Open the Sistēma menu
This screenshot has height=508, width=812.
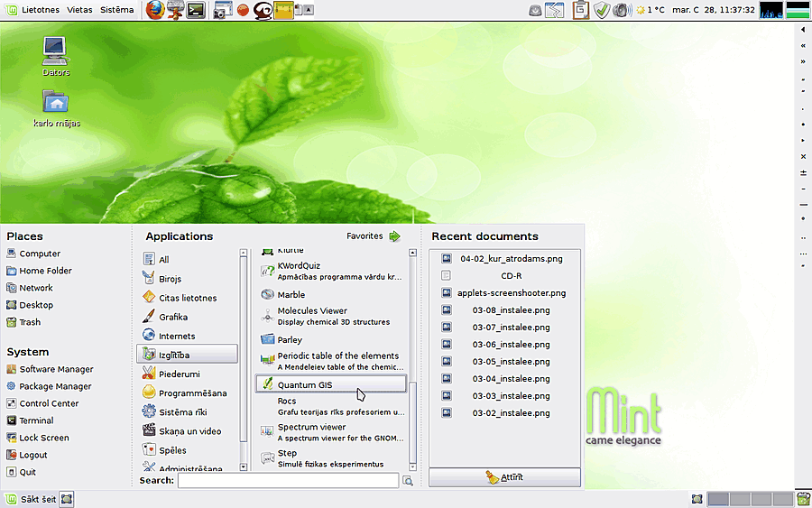coord(116,10)
